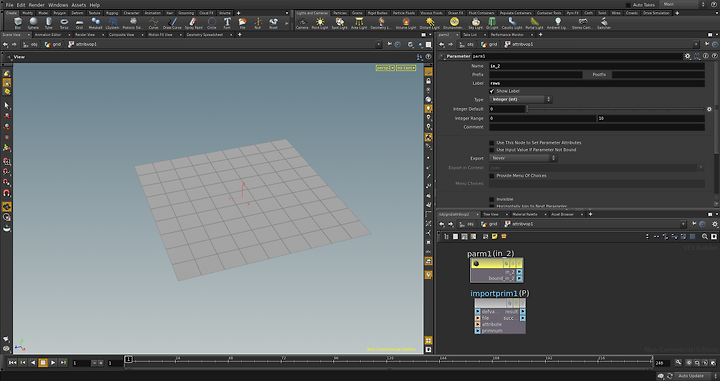
Task: Select the Sphere shelf tool
Action: 33,23
